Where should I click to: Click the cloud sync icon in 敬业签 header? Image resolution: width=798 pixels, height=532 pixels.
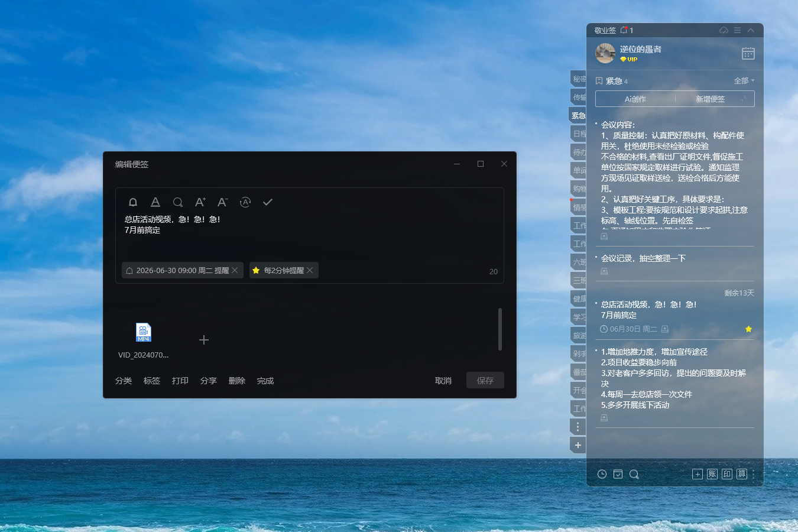[x=724, y=30]
